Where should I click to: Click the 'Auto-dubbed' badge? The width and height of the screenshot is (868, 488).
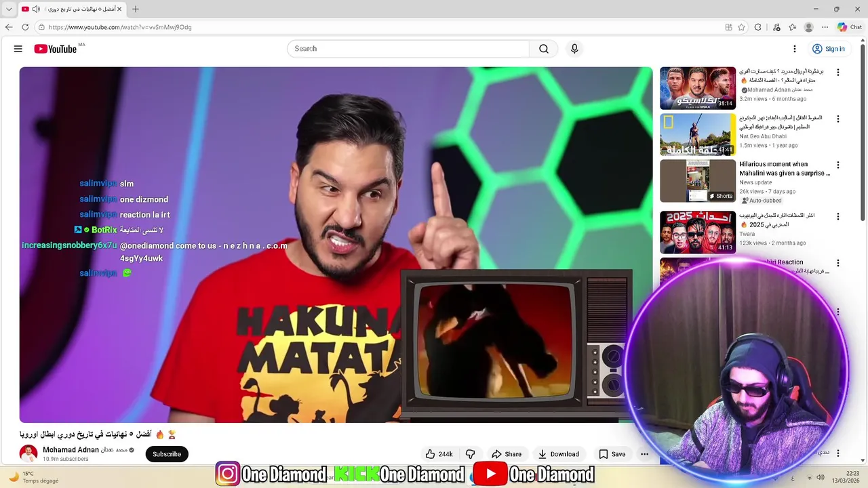pyautogui.click(x=762, y=201)
